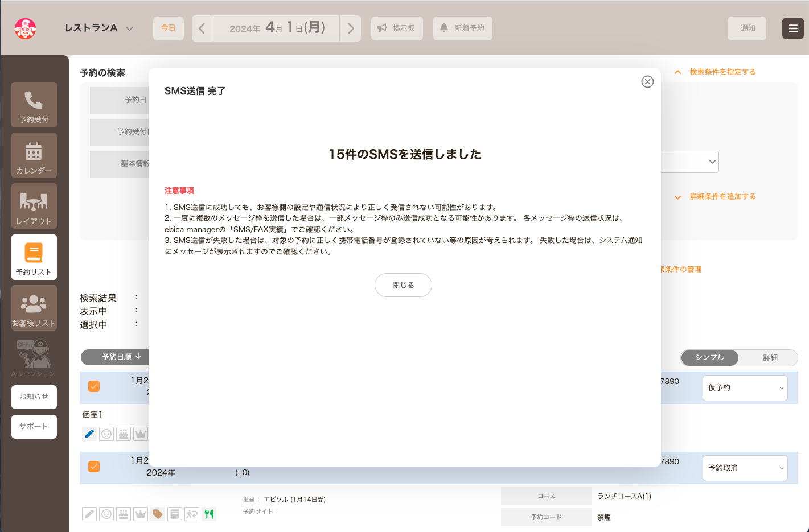Viewport: 809px width, 532px height.
Task: Select the 基本情報 search tab
Action: click(x=120, y=164)
